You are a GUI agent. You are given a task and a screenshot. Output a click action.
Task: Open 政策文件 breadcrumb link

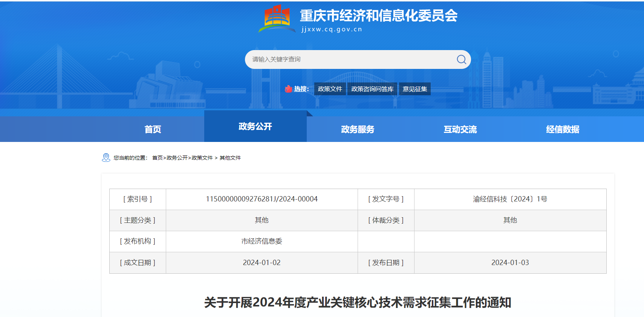click(202, 158)
